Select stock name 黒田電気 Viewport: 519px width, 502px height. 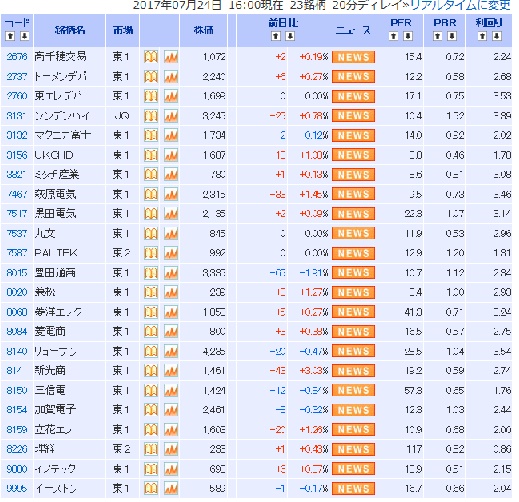(x=55, y=214)
